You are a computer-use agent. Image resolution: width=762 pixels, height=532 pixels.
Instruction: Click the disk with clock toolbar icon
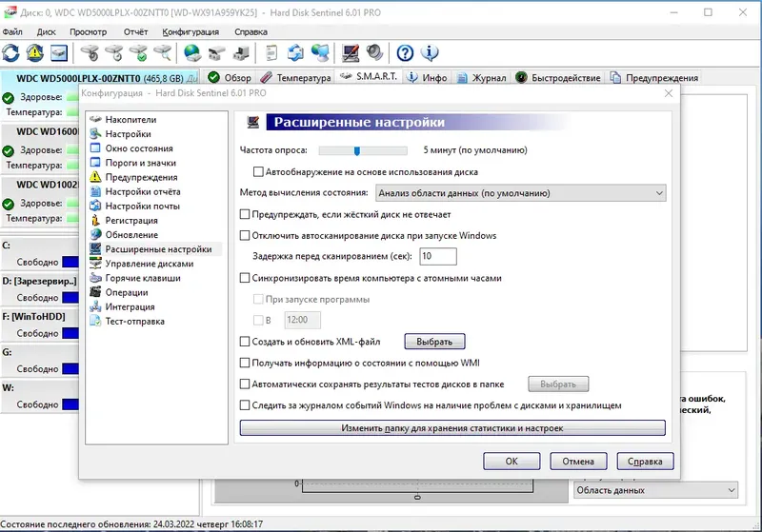click(x=114, y=53)
